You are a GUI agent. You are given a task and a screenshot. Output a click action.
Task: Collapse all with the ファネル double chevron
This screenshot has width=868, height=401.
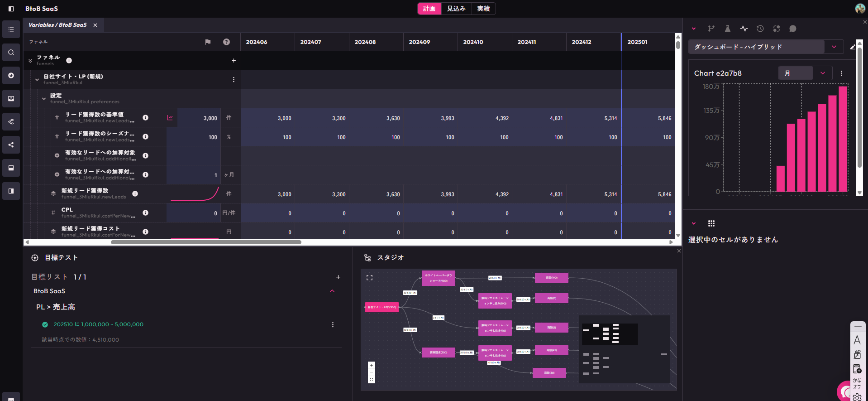[x=30, y=60]
